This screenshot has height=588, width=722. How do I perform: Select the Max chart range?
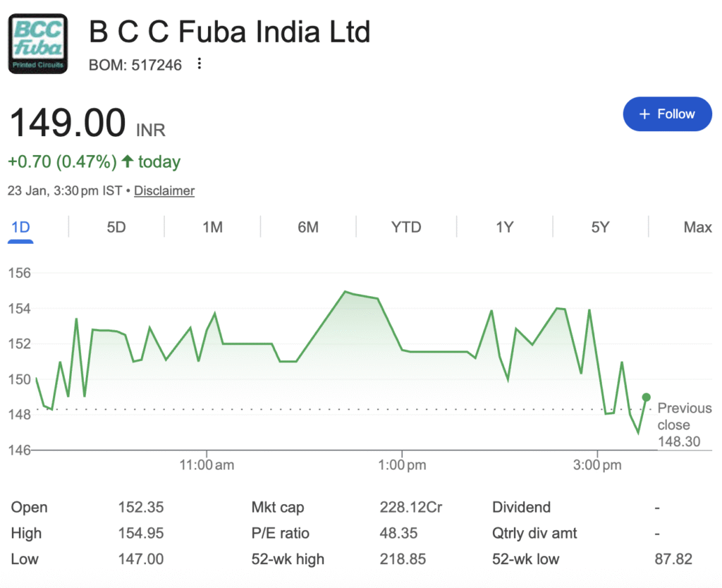tap(697, 227)
